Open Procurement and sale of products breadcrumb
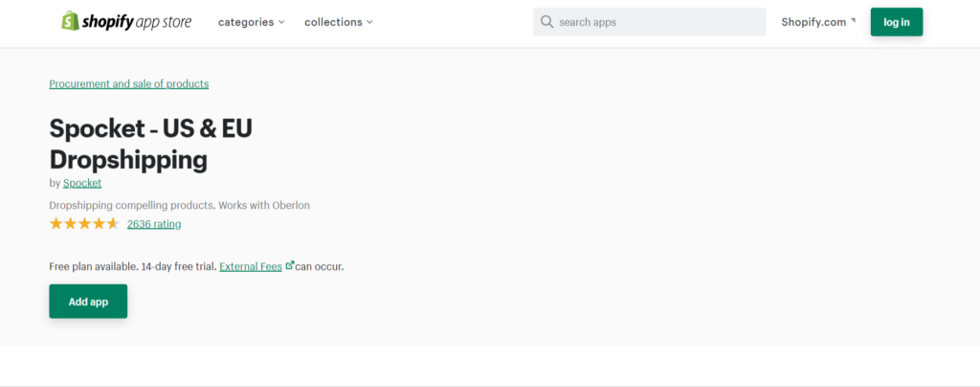The width and height of the screenshot is (980, 387). point(128,83)
